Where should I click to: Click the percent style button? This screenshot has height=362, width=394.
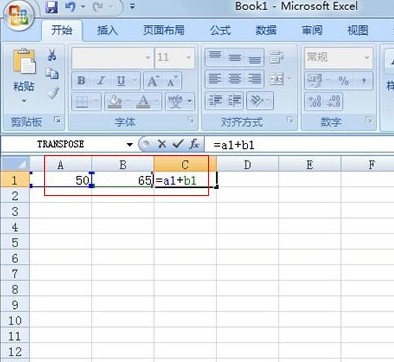click(x=343, y=81)
